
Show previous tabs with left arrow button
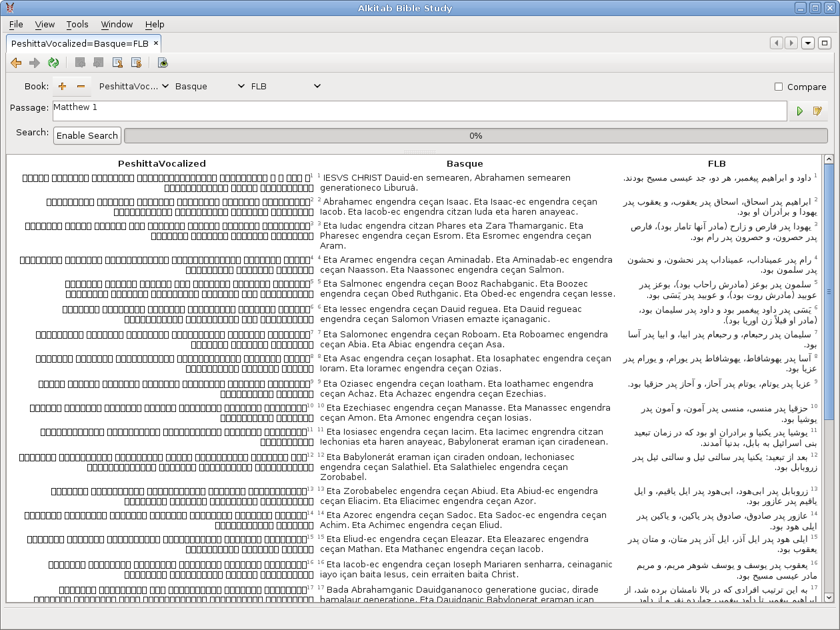click(x=776, y=43)
